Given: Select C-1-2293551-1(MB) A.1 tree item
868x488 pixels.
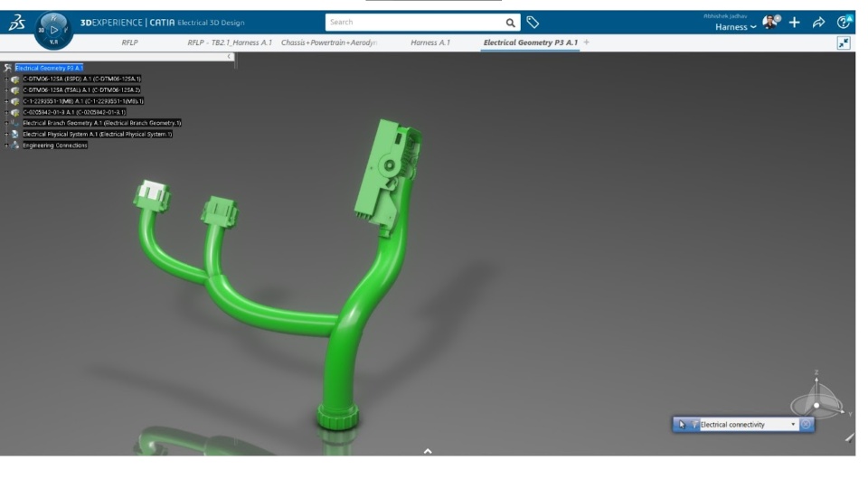Looking at the screenshot, I should pos(83,101).
